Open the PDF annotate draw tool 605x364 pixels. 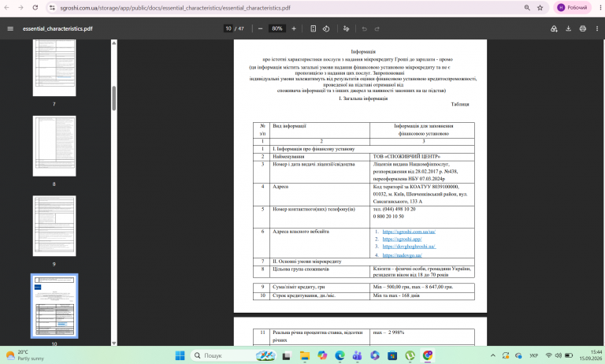pos(346,28)
